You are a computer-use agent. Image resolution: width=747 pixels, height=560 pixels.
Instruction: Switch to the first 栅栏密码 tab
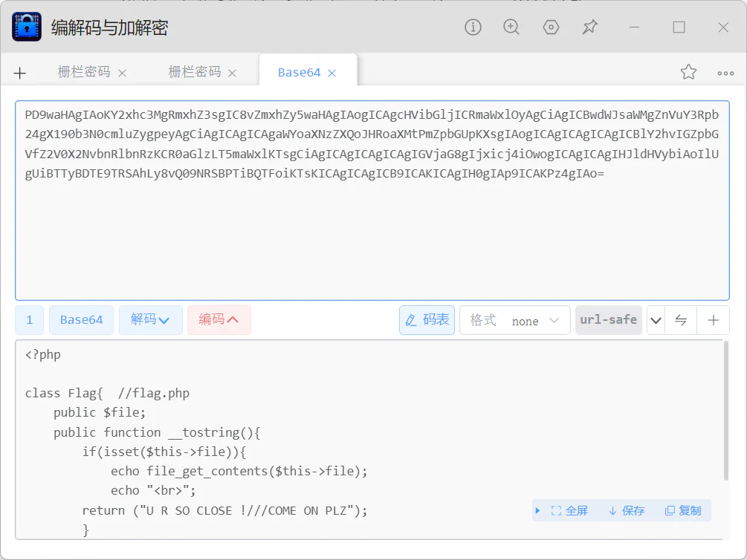click(x=84, y=72)
